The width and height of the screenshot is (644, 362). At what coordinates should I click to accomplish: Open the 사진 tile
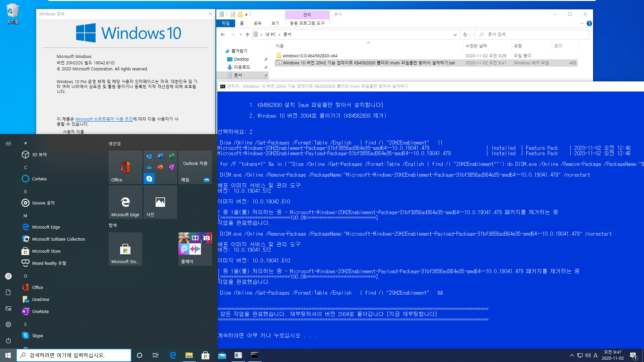click(x=160, y=202)
